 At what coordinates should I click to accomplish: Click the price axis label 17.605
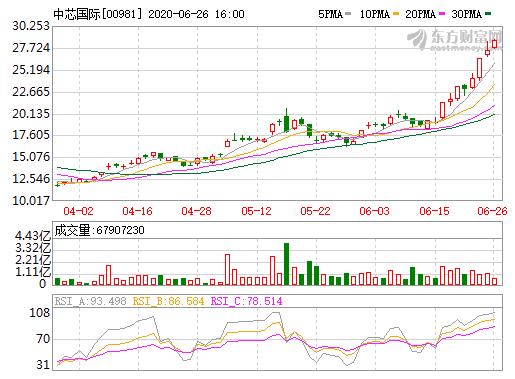[x=31, y=135]
